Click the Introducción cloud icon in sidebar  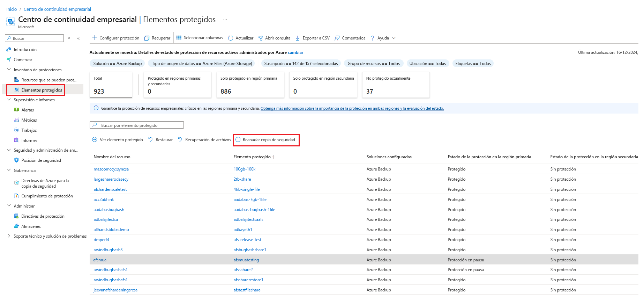pyautogui.click(x=9, y=50)
